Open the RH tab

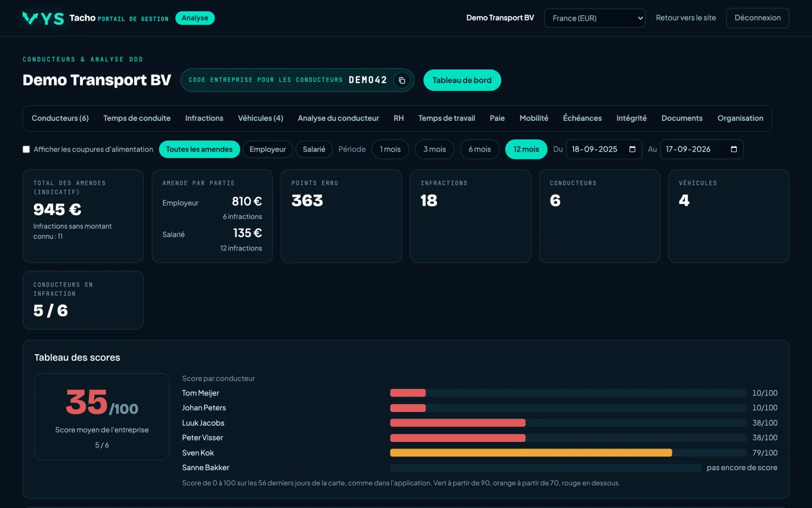point(398,118)
